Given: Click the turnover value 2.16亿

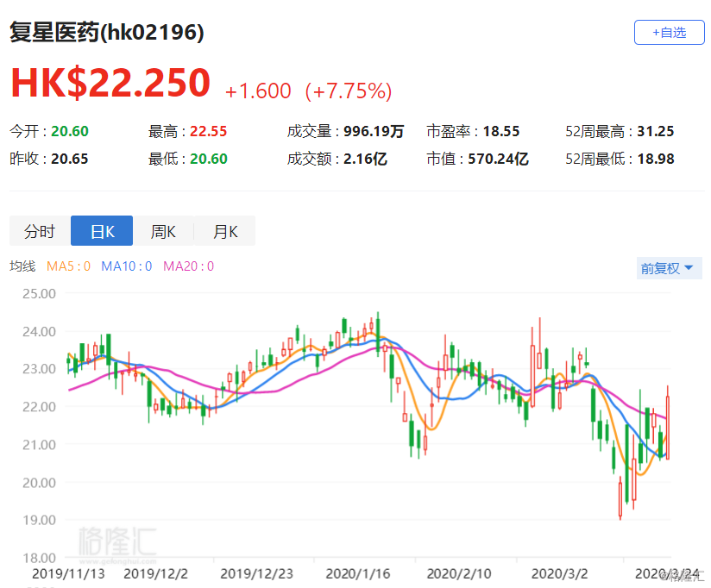Looking at the screenshot, I should 366,159.
